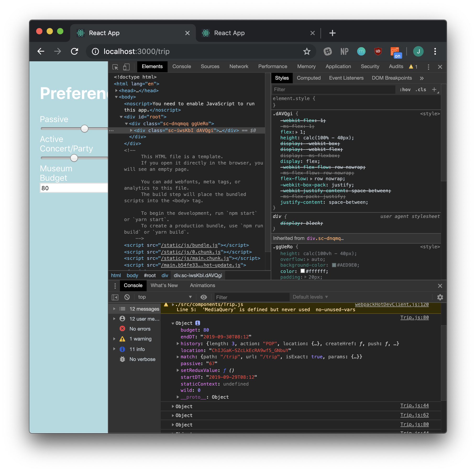
Task: View site information for localhost
Action: coord(95,52)
